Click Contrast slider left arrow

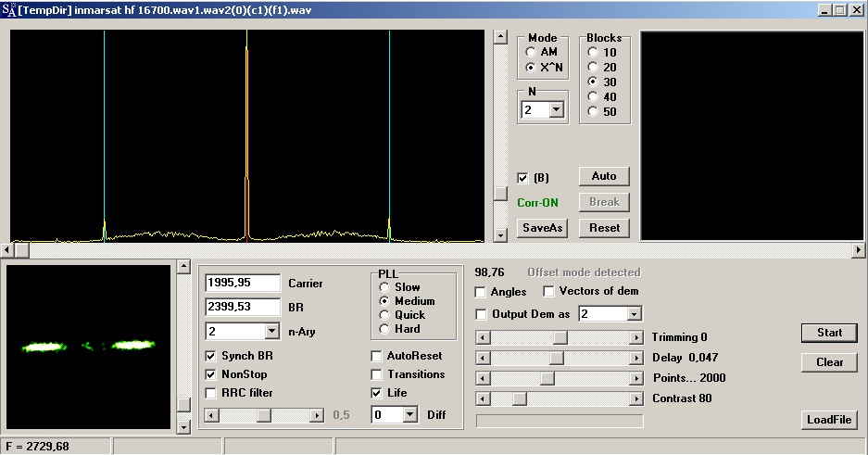point(484,398)
